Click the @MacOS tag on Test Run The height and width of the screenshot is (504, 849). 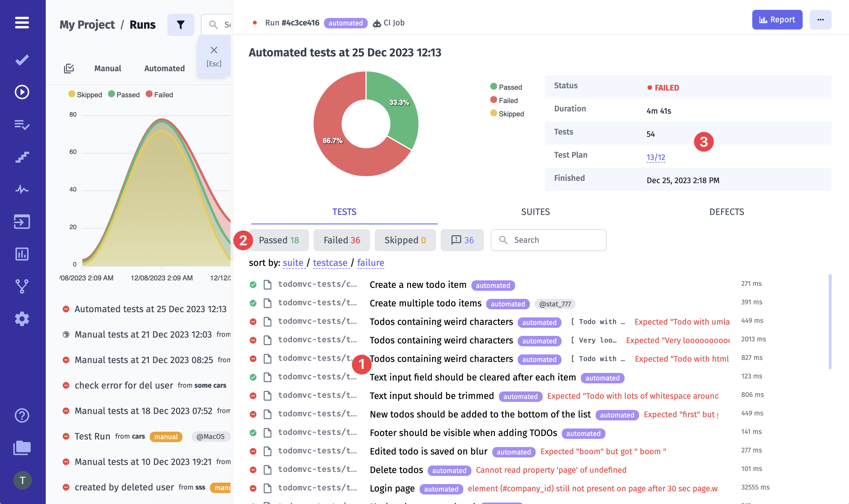[211, 436]
